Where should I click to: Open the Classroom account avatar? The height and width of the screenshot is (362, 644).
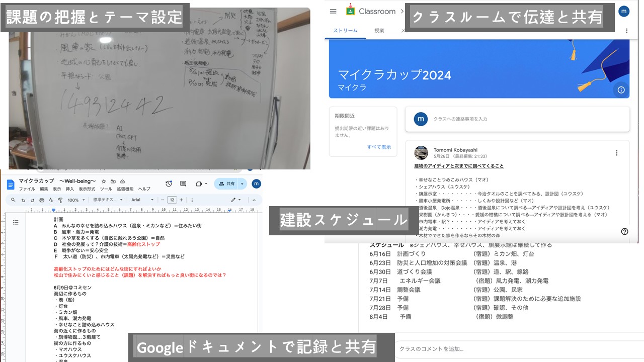tap(624, 11)
